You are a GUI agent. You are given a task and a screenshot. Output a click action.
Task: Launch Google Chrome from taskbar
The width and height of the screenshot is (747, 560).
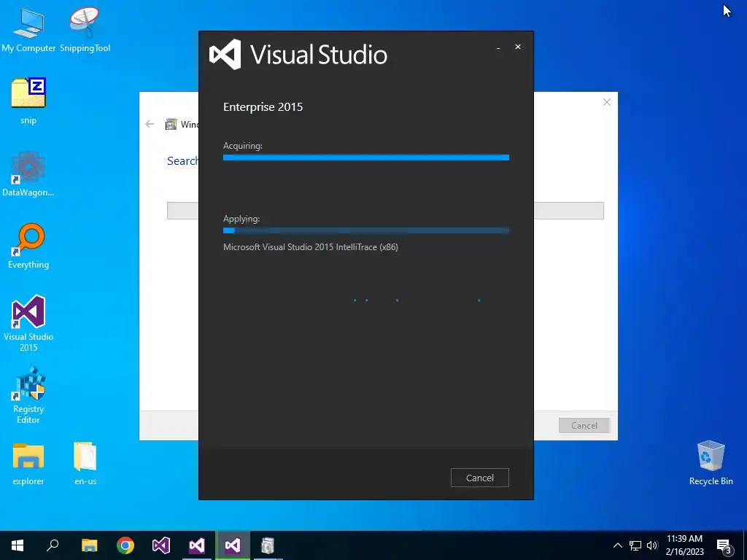pyautogui.click(x=125, y=545)
